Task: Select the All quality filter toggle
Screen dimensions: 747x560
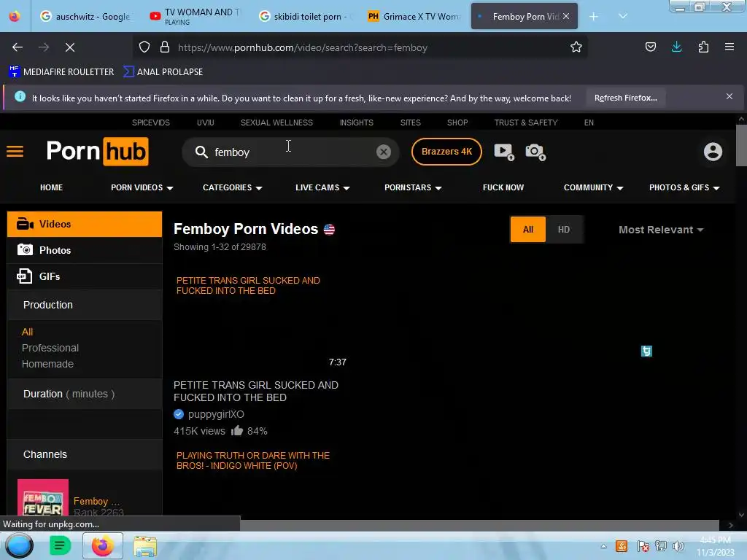Action: [x=528, y=230]
